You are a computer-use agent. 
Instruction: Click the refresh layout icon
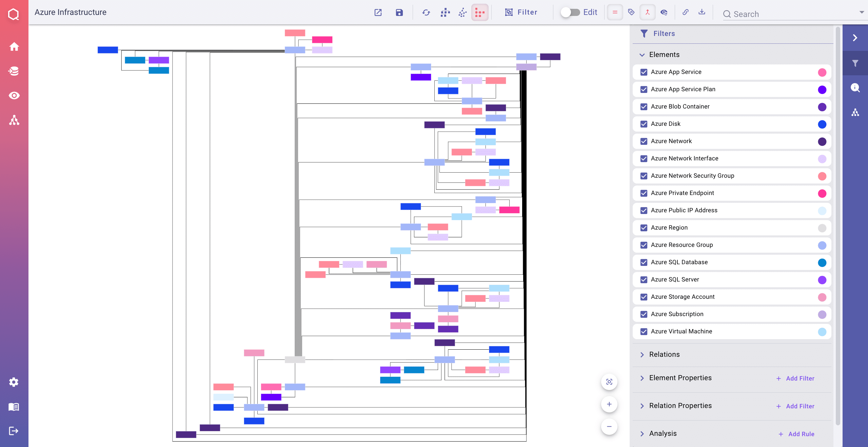point(426,13)
